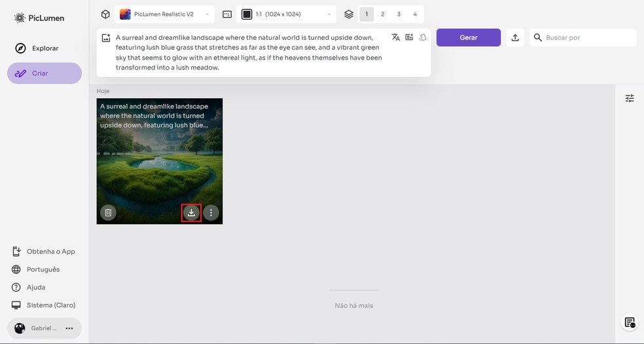Open the generated landscape image thumbnail
Viewport: 644px width, 344px height.
(160, 161)
